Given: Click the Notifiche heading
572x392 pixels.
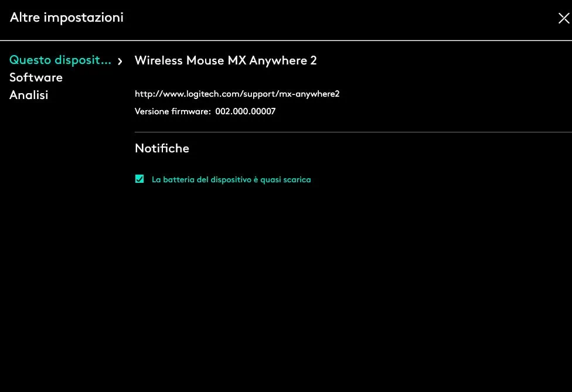Looking at the screenshot, I should click(x=162, y=148).
